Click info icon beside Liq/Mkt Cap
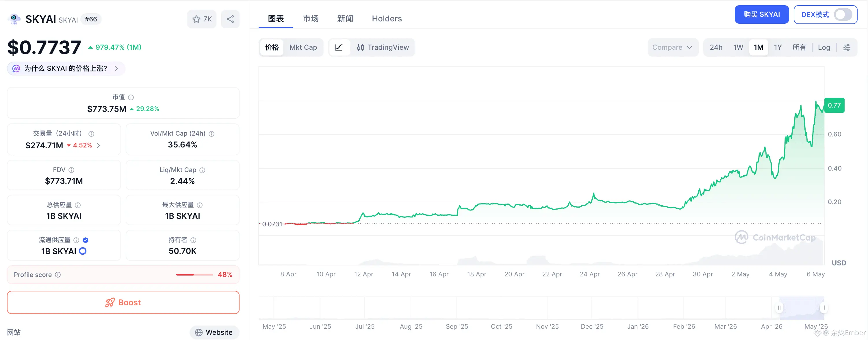868x340 pixels. click(202, 170)
